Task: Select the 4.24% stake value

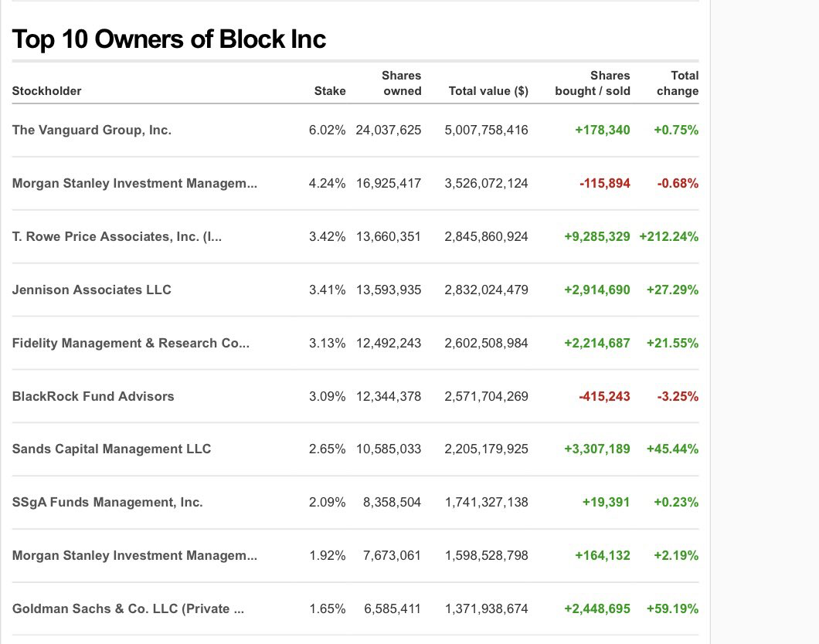Action: (327, 183)
